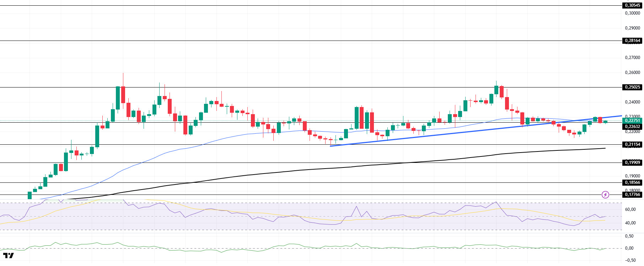
Task: Select the 0,18566 price level label
Action: click(x=633, y=182)
